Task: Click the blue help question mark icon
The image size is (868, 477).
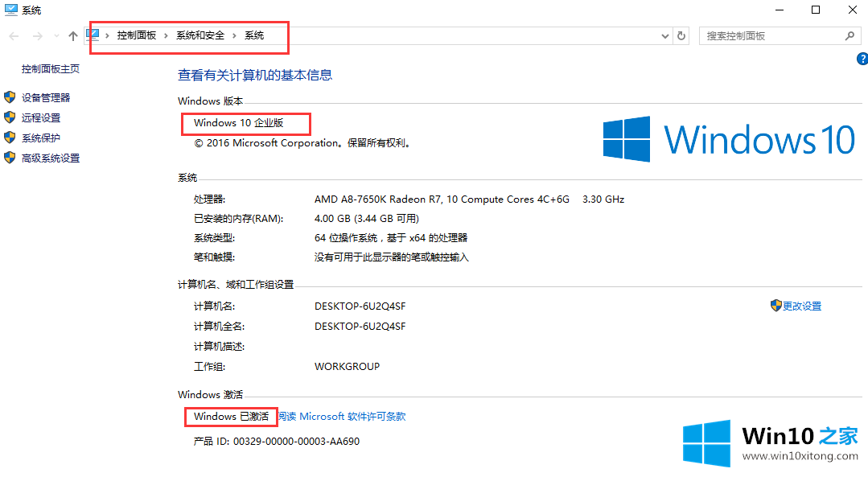Action: pyautogui.click(x=862, y=59)
